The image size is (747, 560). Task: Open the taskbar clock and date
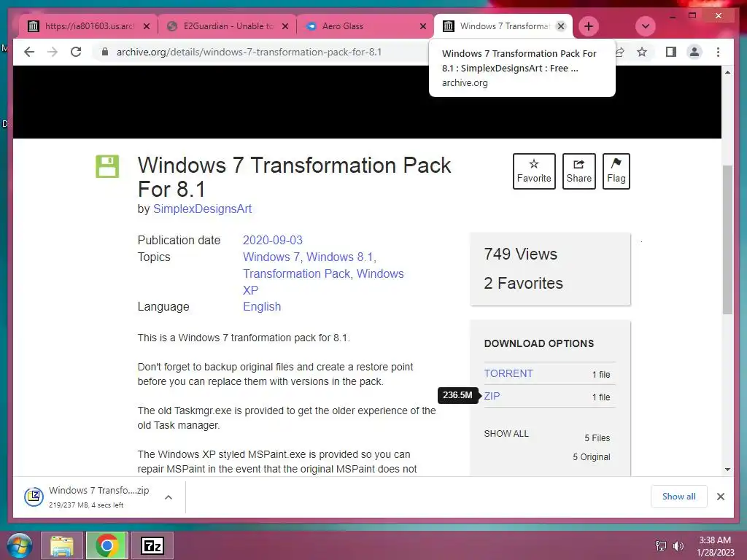pyautogui.click(x=716, y=546)
